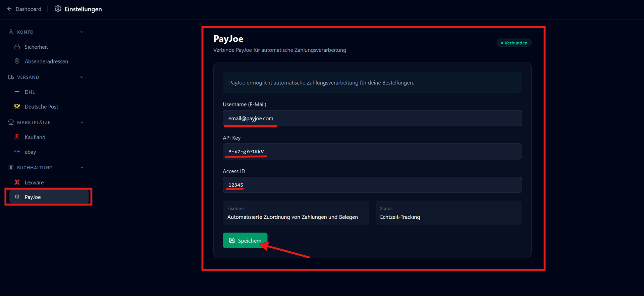
Task: Collapse the Versand section chevron
Action: tap(82, 77)
